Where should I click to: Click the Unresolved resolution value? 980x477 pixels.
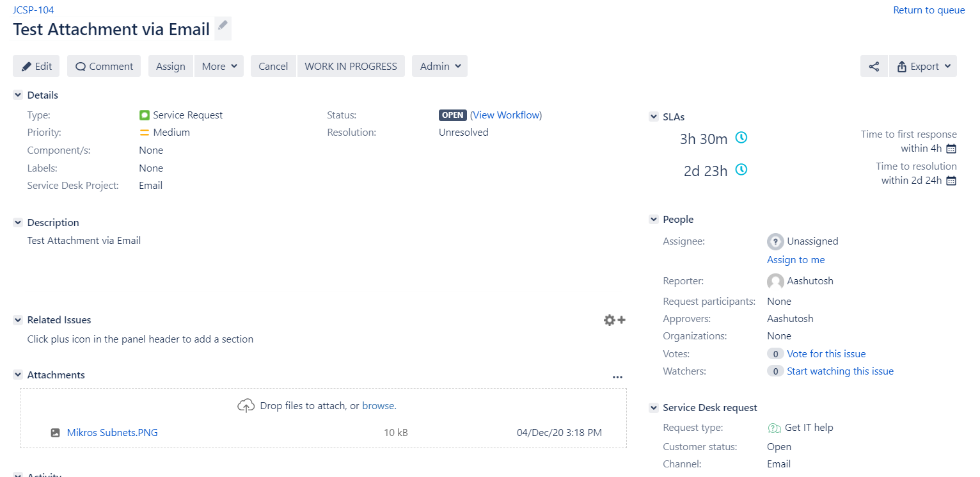coord(464,133)
